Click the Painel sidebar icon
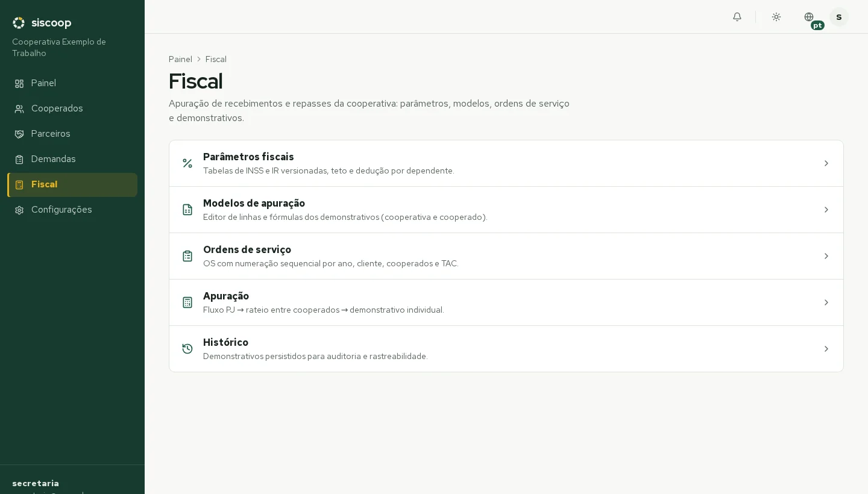The height and width of the screenshot is (494, 868). pos(19,84)
